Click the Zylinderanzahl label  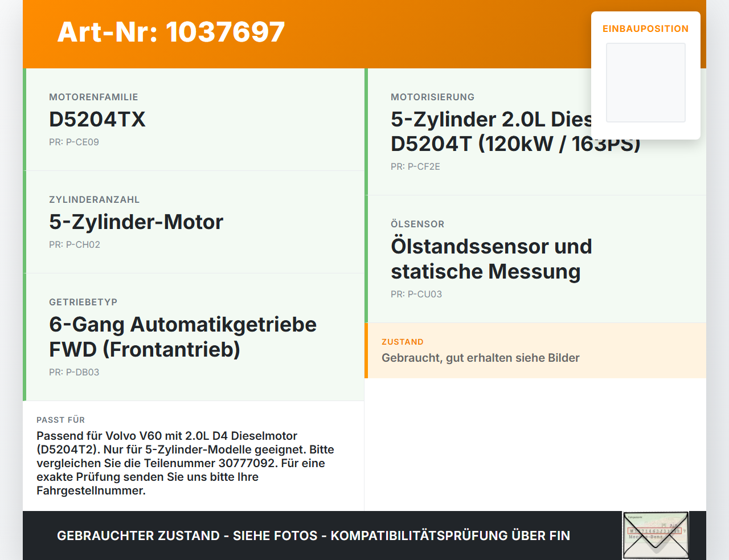95,199
